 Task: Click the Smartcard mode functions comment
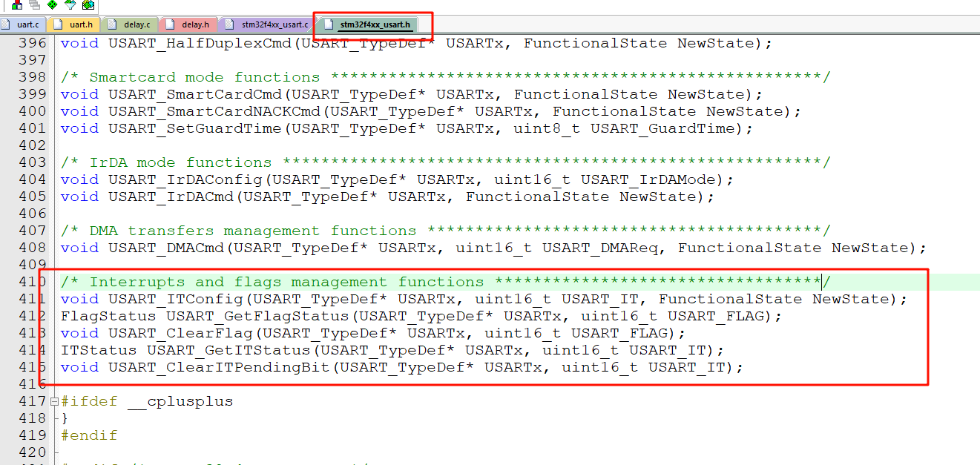[x=445, y=77]
